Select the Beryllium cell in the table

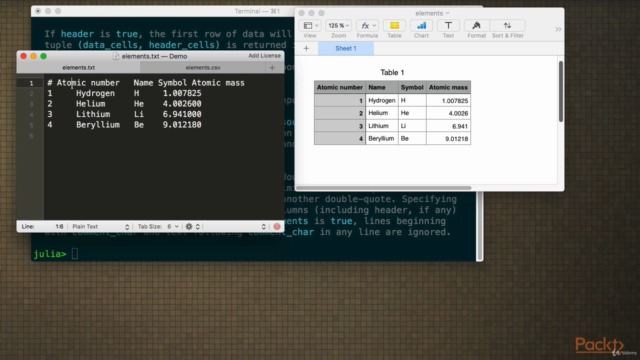[382, 139]
